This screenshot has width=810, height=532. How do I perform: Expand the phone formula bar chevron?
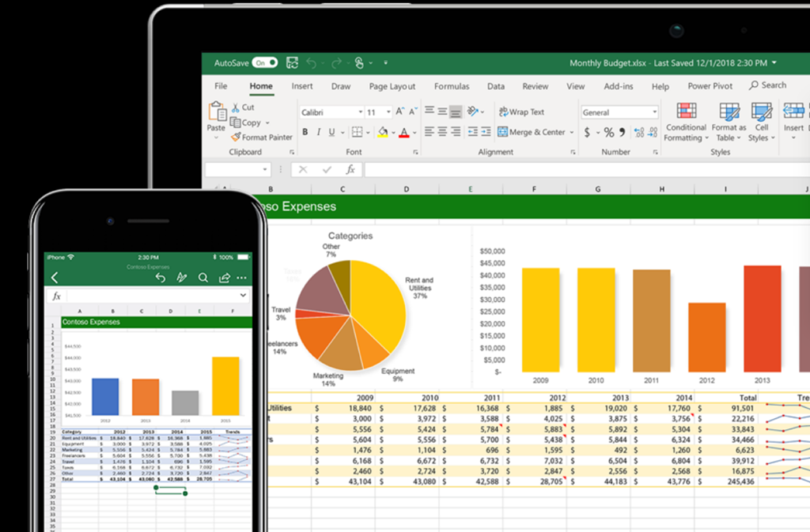(243, 296)
